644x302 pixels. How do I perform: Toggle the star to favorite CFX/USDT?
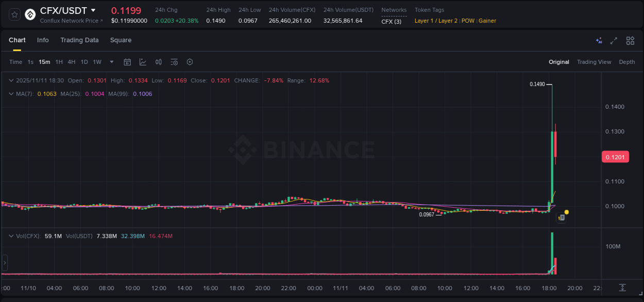coord(14,14)
